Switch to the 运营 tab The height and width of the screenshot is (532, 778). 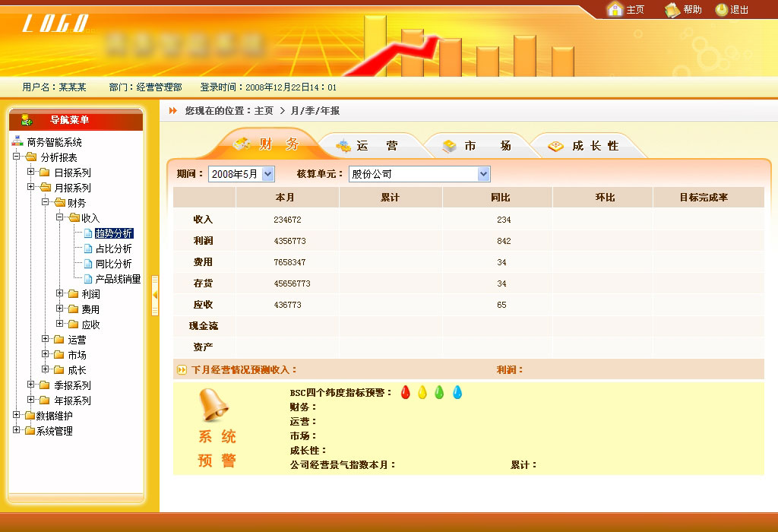[375, 146]
